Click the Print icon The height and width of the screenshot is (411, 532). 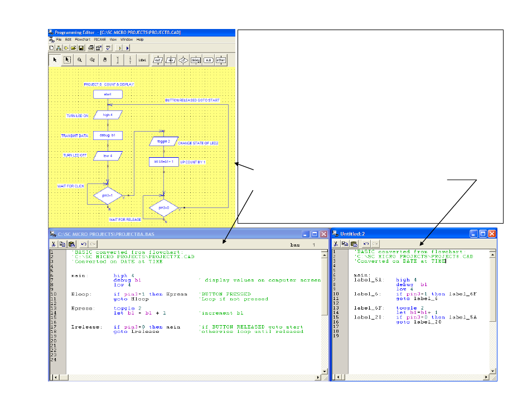91,48
